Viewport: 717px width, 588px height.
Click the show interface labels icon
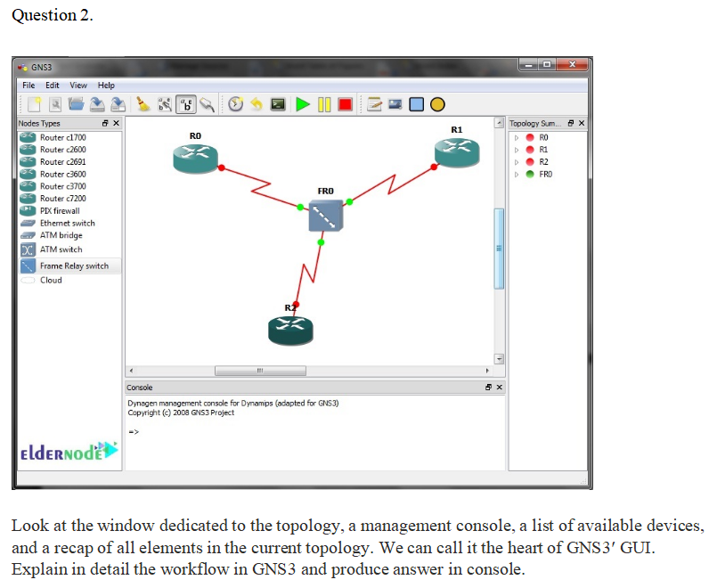coord(165,105)
